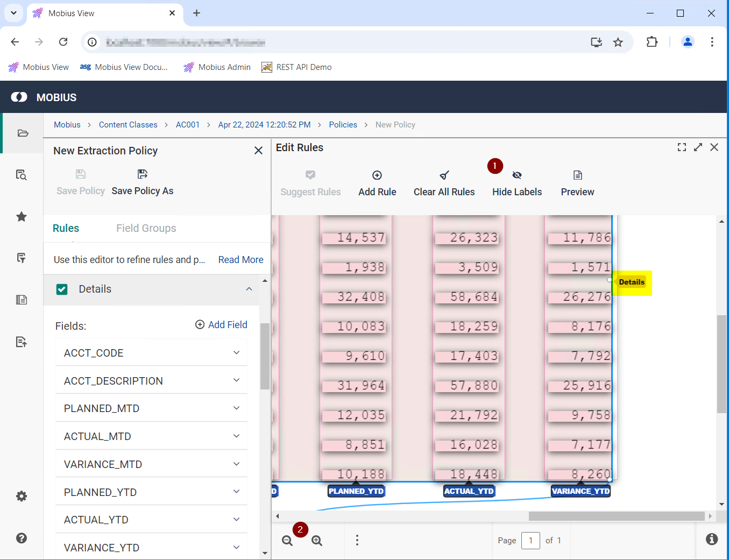Expand the PLANNED_MTD field dropdown
729x560 pixels.
[x=236, y=408]
